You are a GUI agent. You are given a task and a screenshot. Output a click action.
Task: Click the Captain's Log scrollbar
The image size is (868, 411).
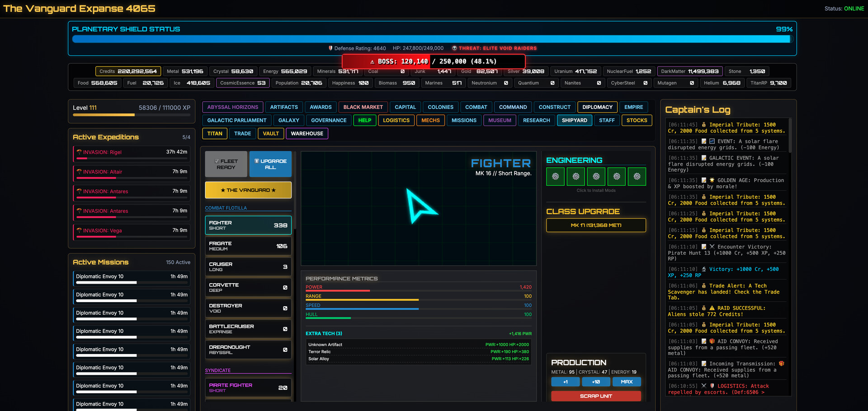click(x=790, y=135)
